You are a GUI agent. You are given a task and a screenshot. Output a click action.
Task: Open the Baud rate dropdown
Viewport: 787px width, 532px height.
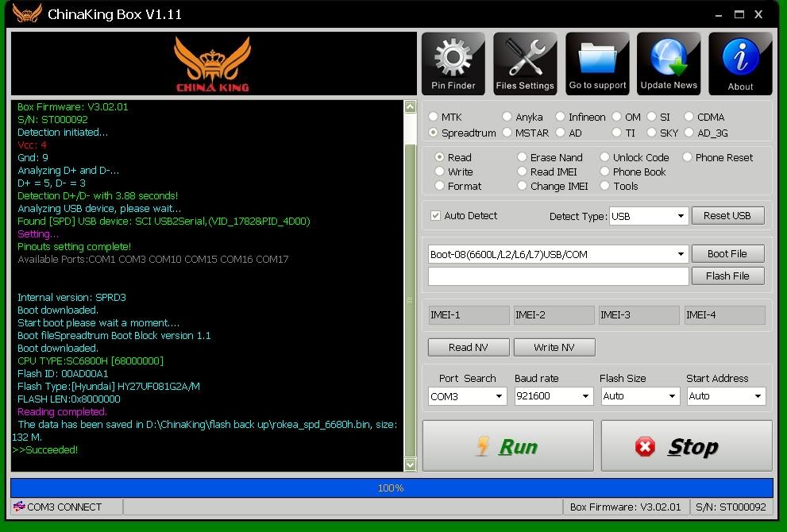554,396
